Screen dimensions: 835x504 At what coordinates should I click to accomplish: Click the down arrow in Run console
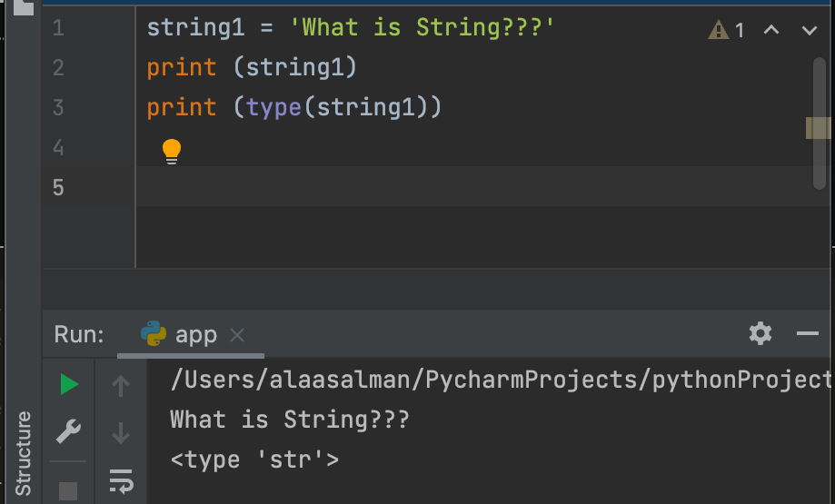click(121, 433)
